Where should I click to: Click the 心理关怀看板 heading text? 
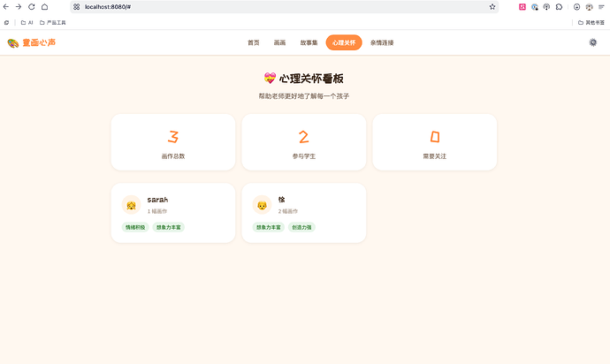tap(311, 79)
